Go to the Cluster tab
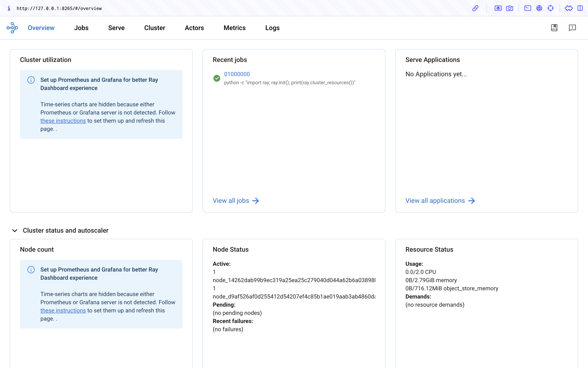The height and width of the screenshot is (368, 588). [x=155, y=28]
